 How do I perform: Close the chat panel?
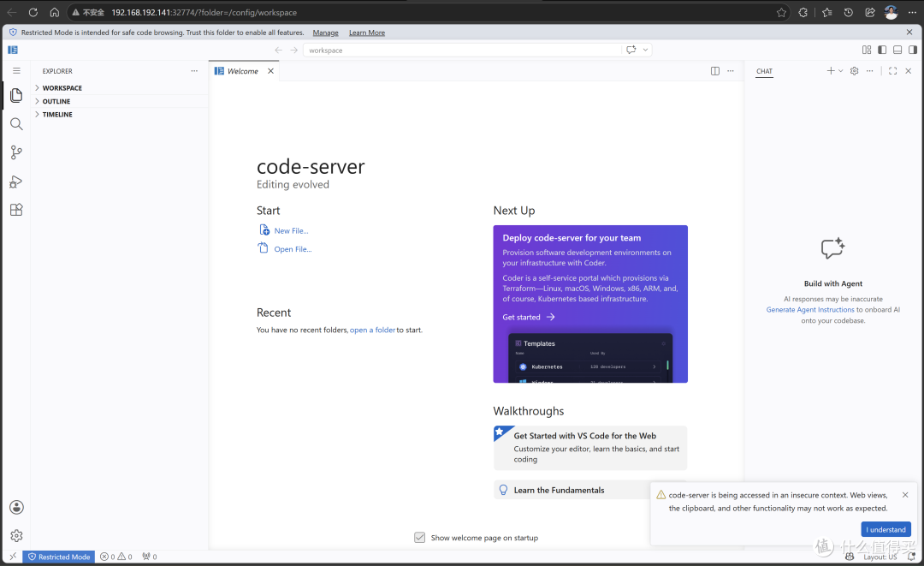908,71
